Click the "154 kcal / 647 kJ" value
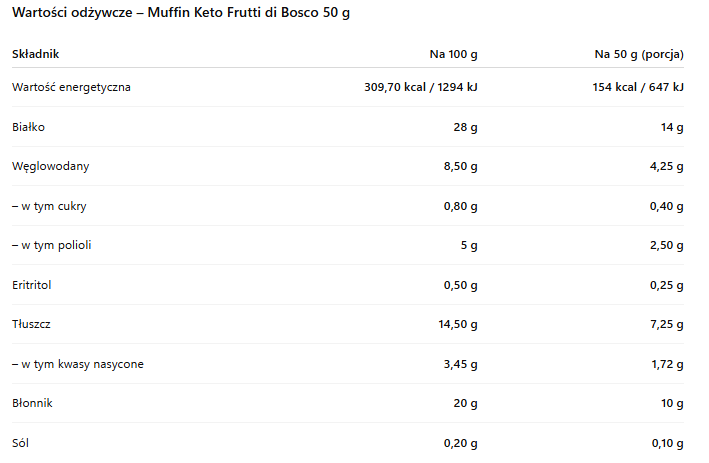This screenshot has width=709, height=463. tap(638, 87)
